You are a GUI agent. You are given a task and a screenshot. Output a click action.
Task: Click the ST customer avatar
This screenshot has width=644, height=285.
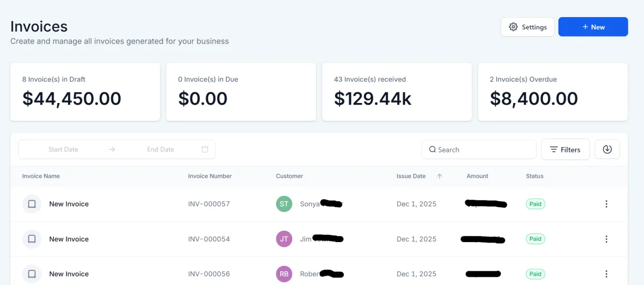(284, 204)
